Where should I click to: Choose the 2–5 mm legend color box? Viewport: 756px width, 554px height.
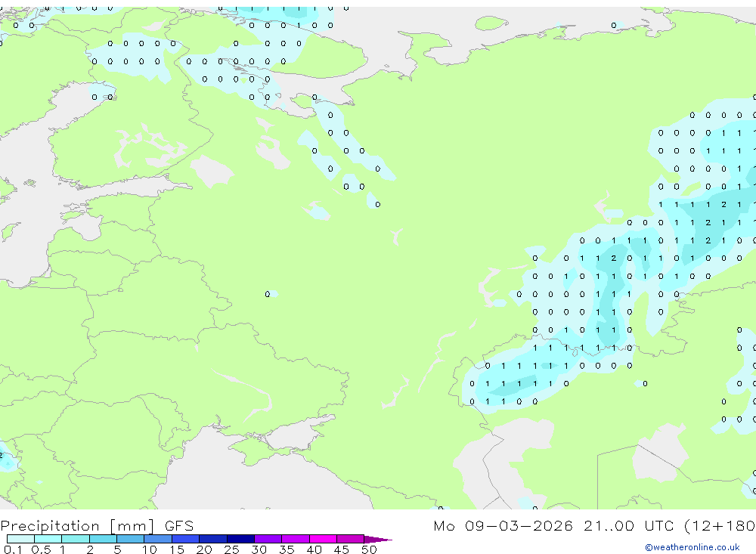click(103, 539)
